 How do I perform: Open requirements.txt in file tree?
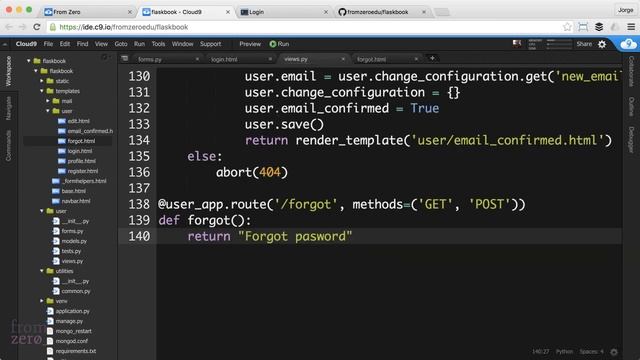76,351
